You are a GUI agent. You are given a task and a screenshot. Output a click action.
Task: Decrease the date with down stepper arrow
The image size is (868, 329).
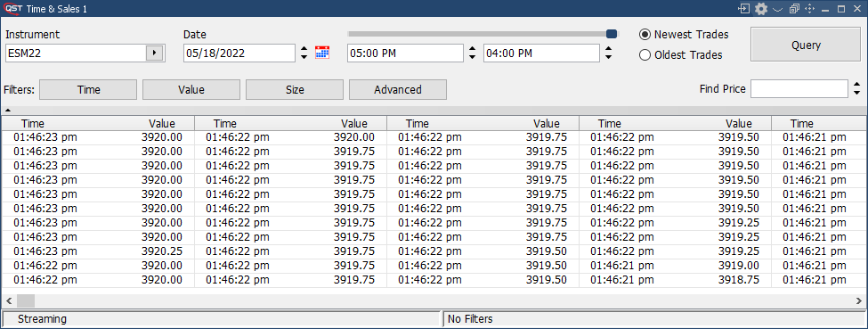point(304,58)
